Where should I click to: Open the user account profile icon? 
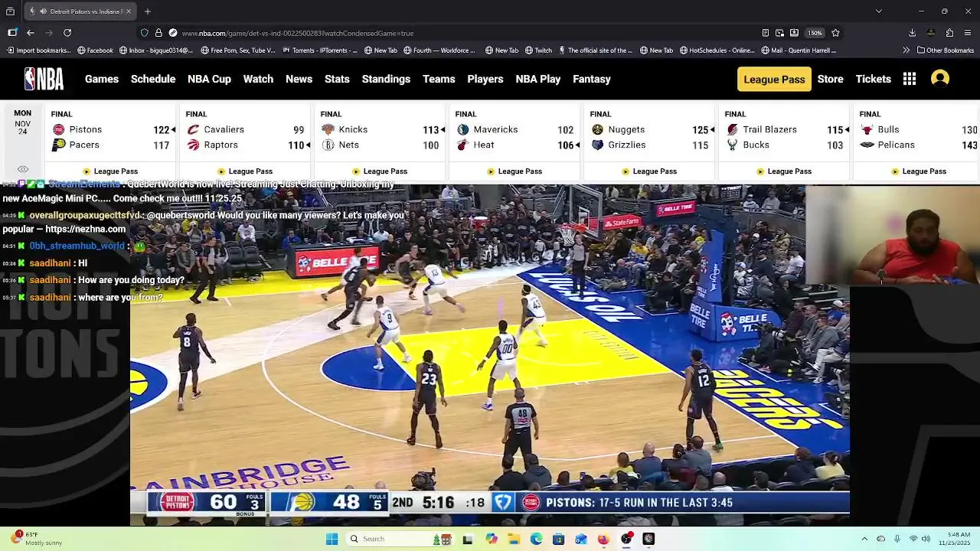(x=940, y=79)
